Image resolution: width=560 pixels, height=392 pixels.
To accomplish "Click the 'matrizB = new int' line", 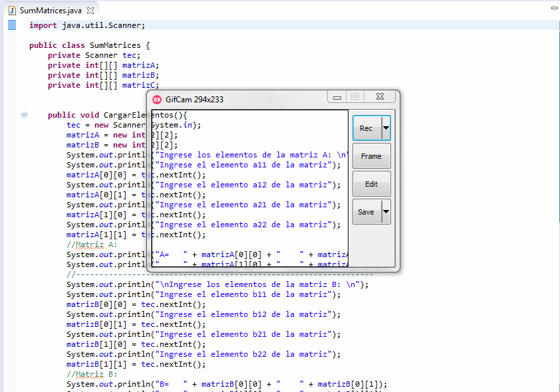I will pos(122,145).
